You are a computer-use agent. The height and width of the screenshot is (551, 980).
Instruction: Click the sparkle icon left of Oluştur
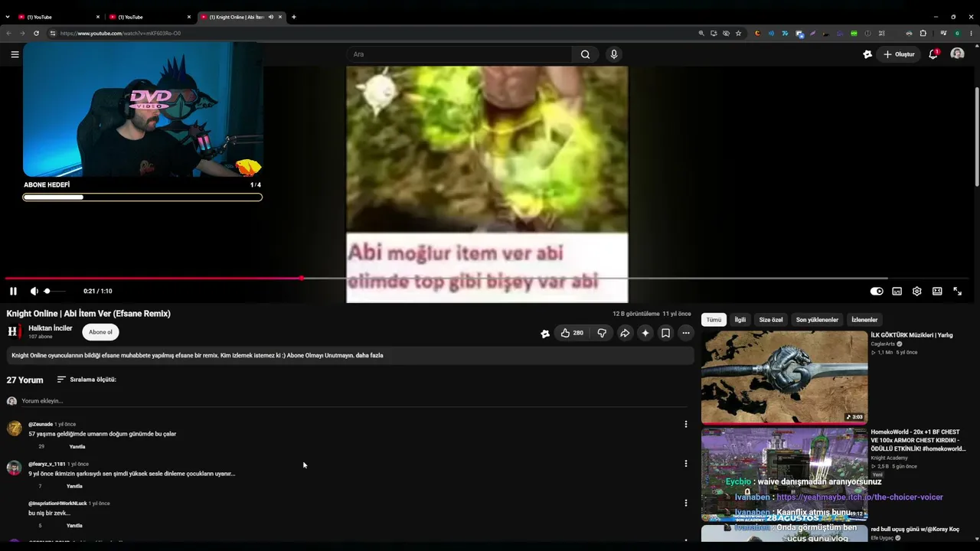click(867, 54)
